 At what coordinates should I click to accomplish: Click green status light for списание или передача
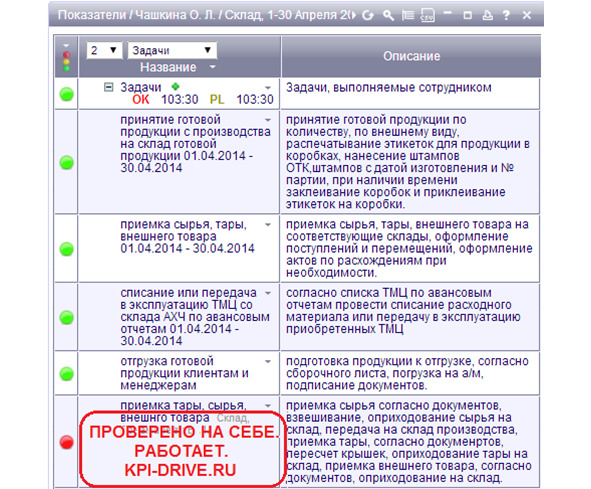click(x=67, y=317)
